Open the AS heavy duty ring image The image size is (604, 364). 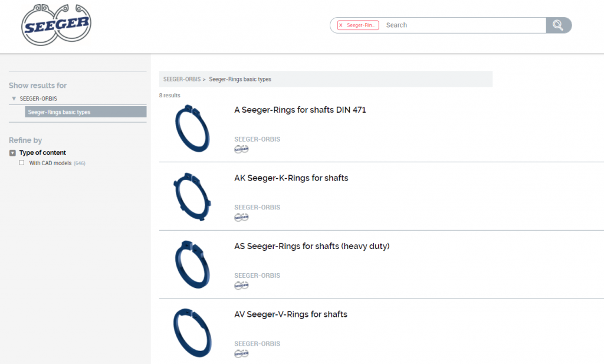pyautogui.click(x=192, y=264)
